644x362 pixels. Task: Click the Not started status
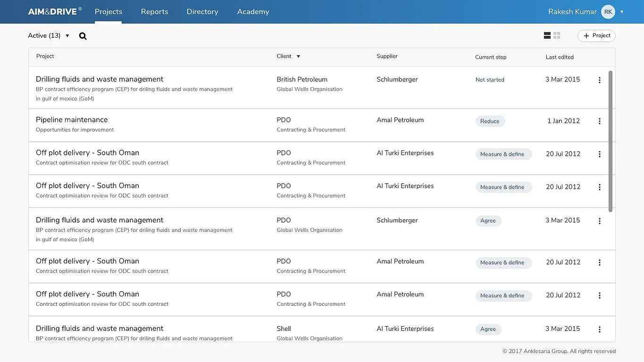[x=490, y=80]
